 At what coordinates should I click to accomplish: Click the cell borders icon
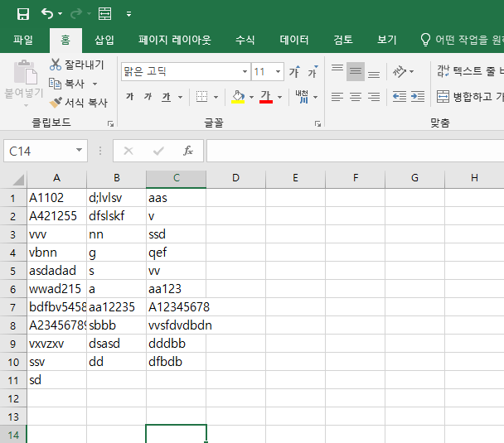pos(201,97)
